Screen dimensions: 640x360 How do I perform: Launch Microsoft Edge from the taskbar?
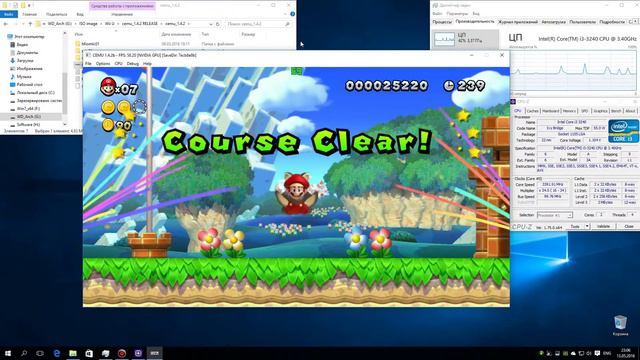(x=57, y=353)
